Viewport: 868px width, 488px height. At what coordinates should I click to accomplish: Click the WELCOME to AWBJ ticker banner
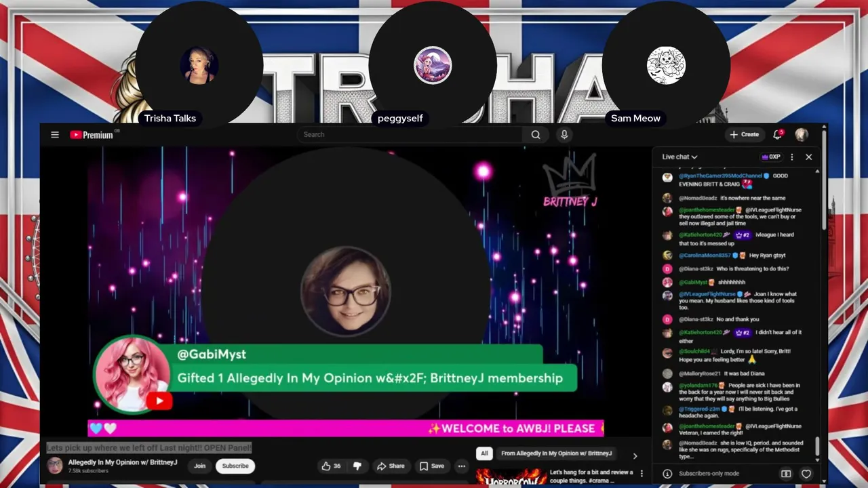[345, 428]
